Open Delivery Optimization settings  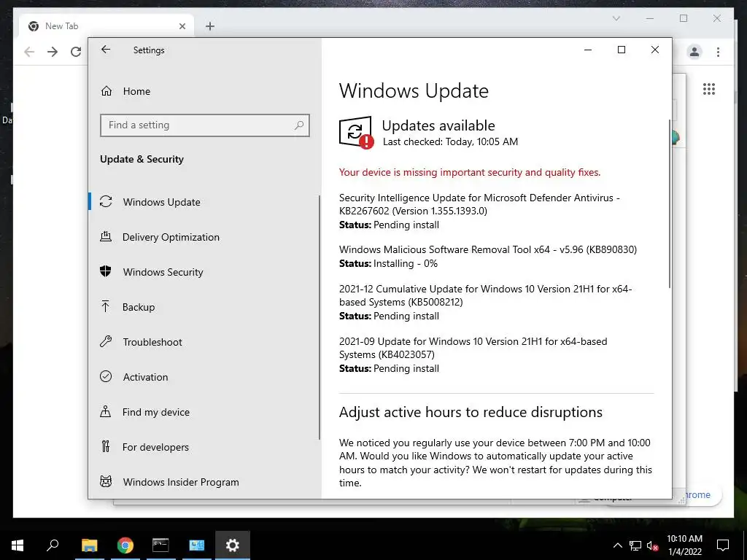171,237
